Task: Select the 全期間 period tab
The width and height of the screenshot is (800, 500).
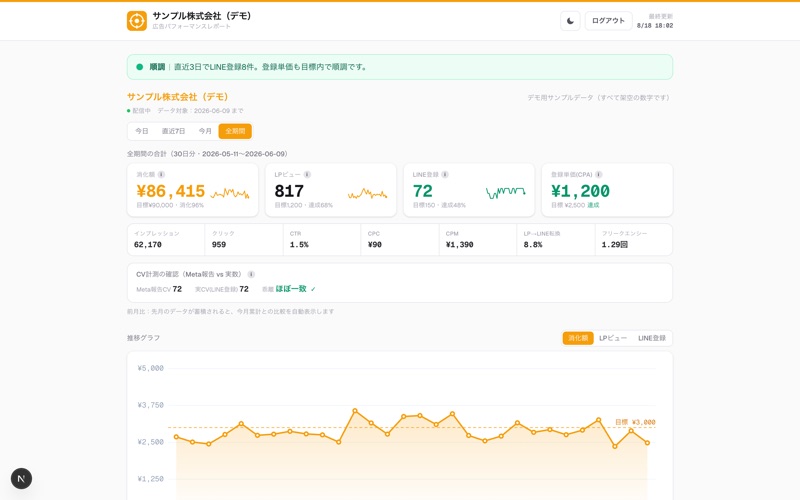Action: coord(235,131)
